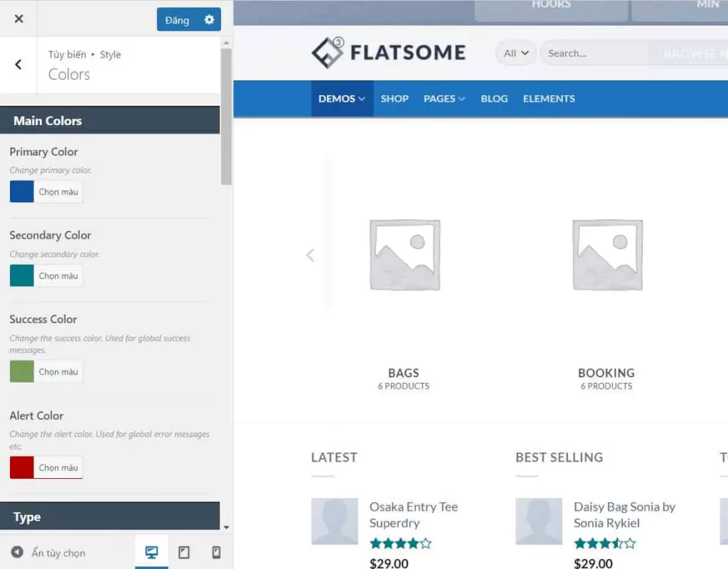Click the Flatsome logo
This screenshot has width=728, height=569.
tap(388, 52)
